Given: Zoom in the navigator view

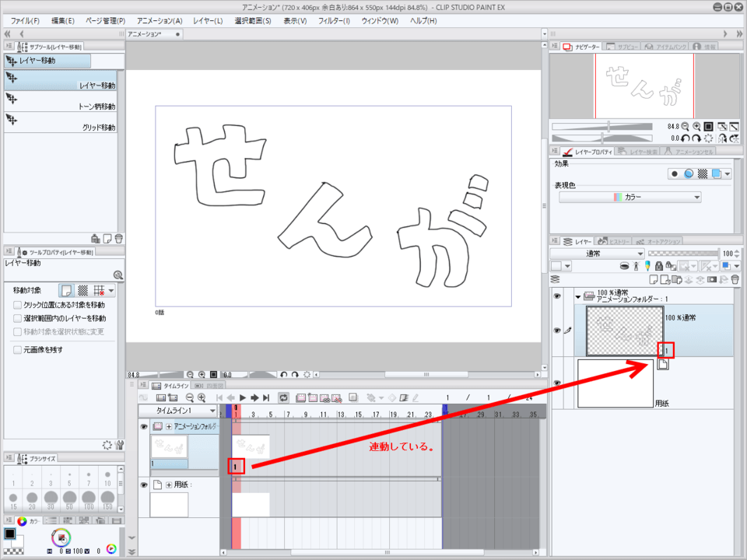Looking at the screenshot, I should [x=697, y=126].
